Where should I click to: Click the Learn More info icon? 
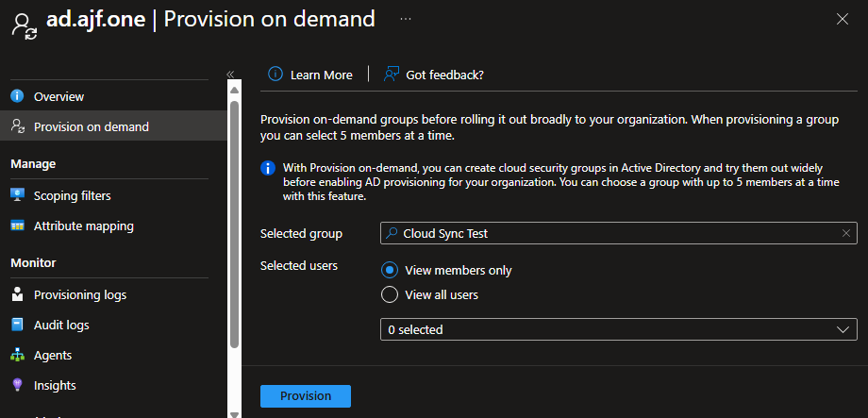click(275, 75)
